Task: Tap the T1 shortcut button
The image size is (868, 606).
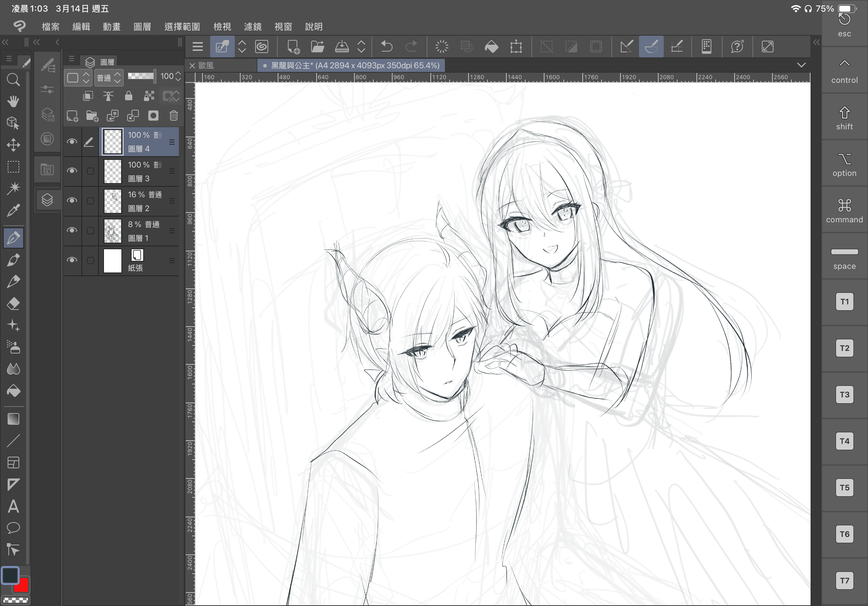Action: pyautogui.click(x=844, y=302)
